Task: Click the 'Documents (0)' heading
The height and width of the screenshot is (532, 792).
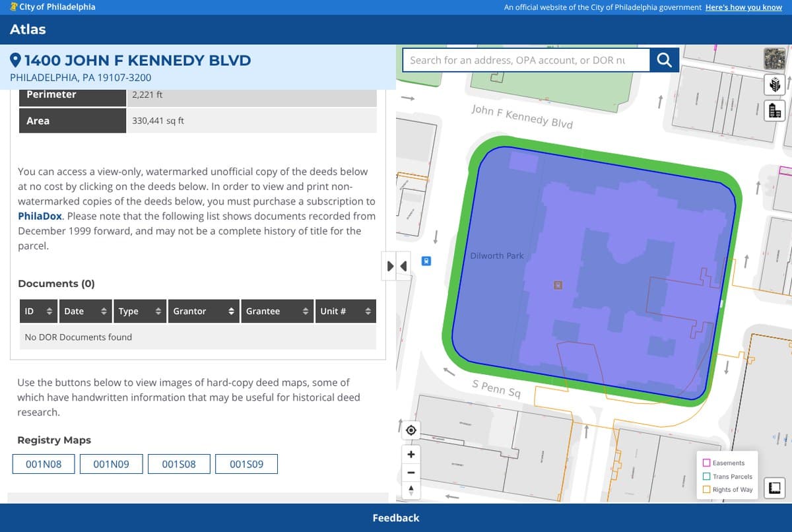Action: click(x=56, y=284)
